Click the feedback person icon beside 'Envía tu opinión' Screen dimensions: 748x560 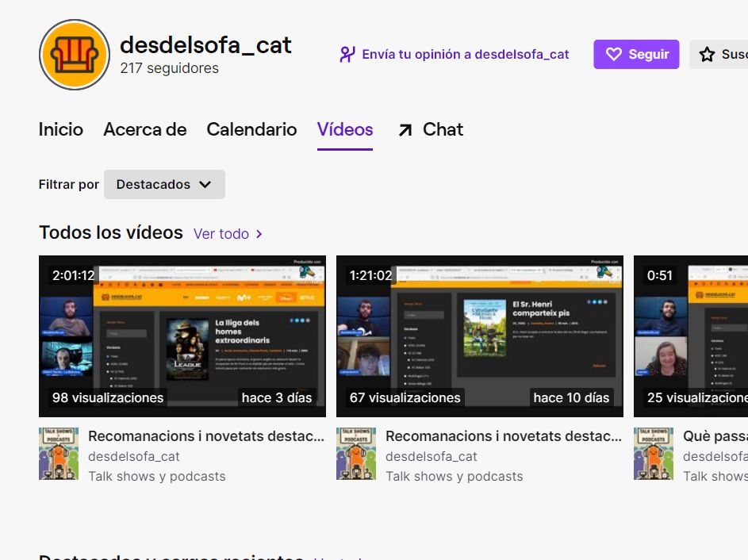click(x=347, y=55)
